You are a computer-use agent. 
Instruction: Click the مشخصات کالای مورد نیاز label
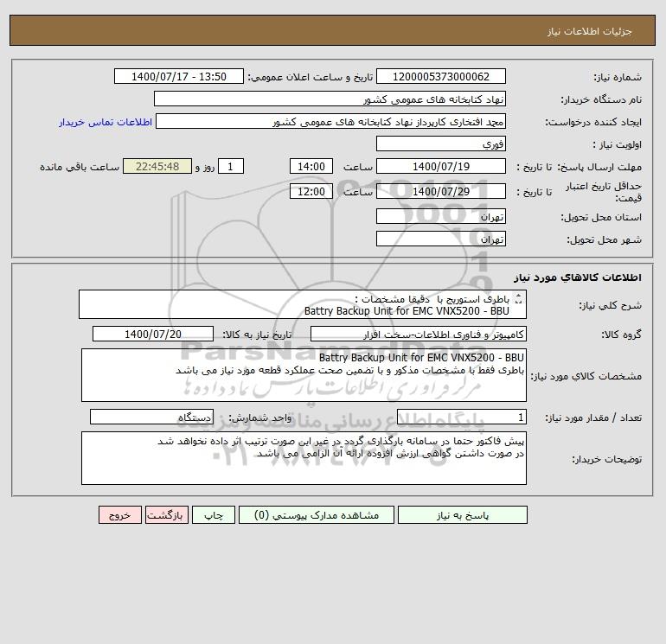coord(586,376)
